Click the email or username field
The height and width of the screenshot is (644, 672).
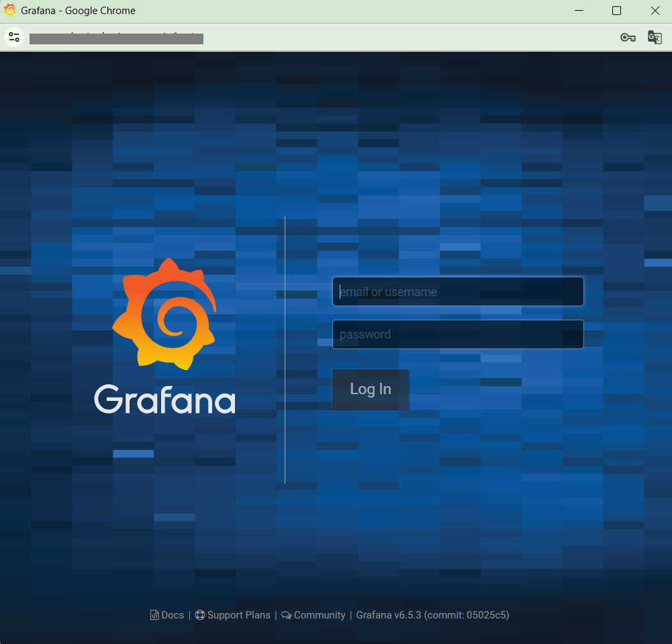(458, 291)
